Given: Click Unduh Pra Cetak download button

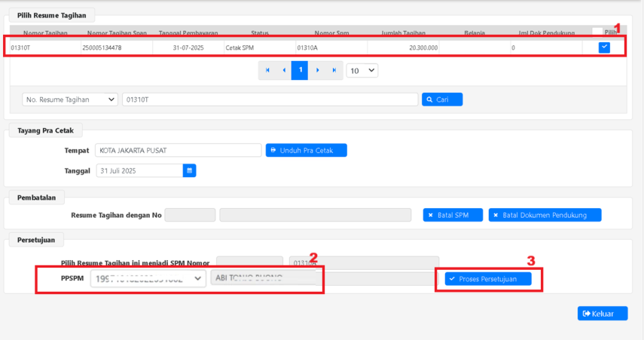Looking at the screenshot, I should pos(306,150).
